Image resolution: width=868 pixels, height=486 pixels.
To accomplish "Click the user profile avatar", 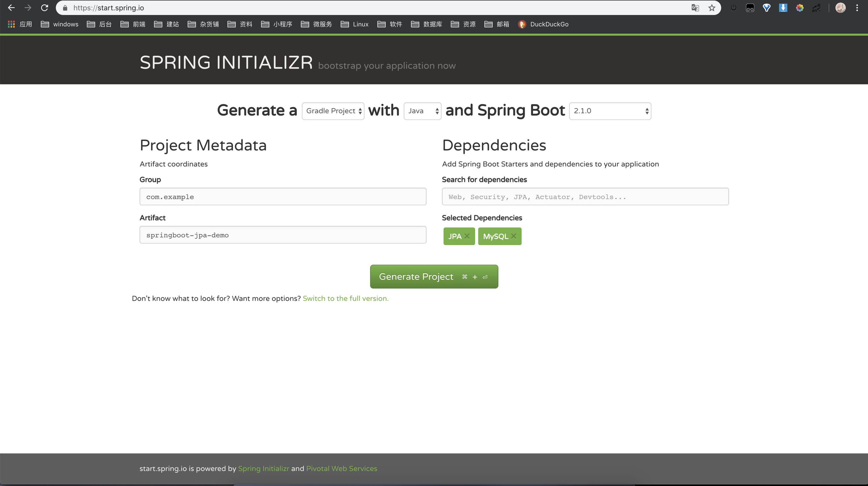I will tap(840, 8).
